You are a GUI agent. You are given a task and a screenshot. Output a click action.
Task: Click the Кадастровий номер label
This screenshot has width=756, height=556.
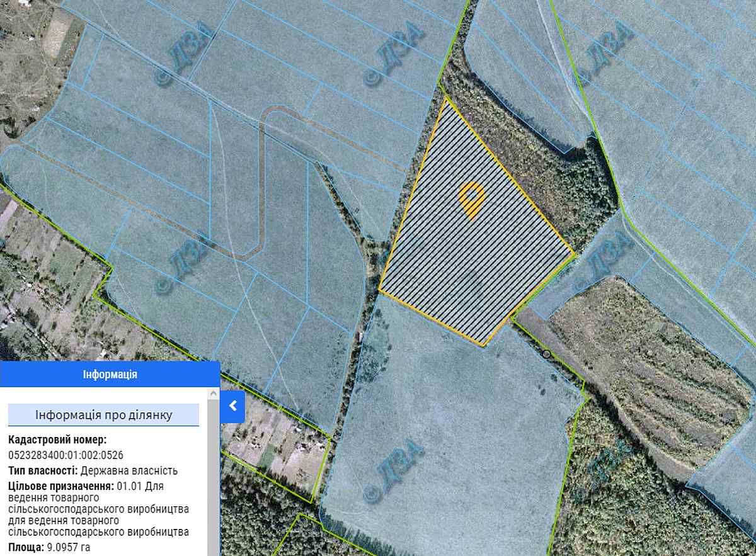click(57, 440)
